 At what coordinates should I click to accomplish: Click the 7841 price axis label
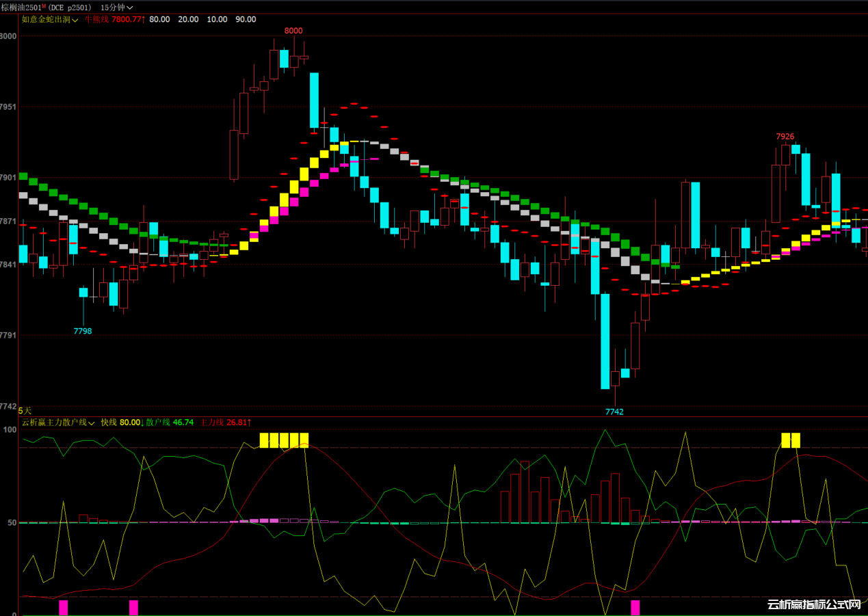click(x=8, y=264)
